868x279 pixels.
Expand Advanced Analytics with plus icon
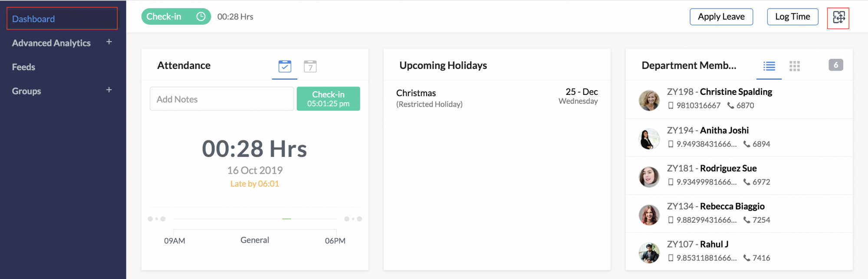[109, 42]
